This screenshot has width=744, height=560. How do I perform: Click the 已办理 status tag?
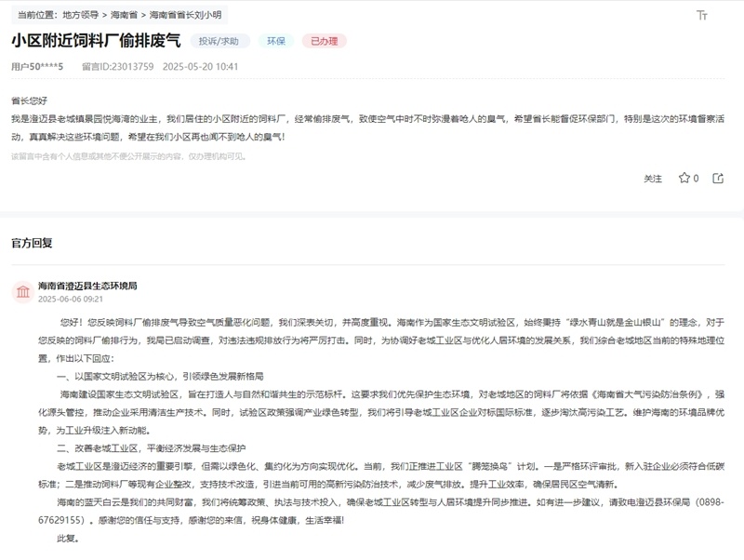pyautogui.click(x=324, y=41)
